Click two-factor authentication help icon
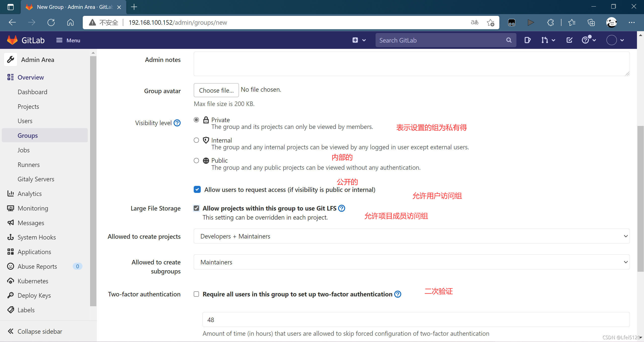This screenshot has width=644, height=342. coord(398,294)
